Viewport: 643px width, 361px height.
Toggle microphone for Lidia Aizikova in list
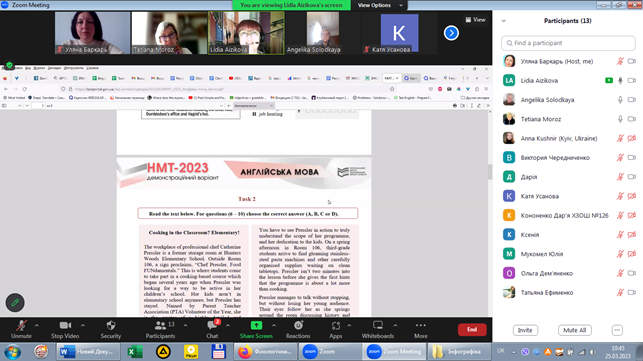(620, 80)
